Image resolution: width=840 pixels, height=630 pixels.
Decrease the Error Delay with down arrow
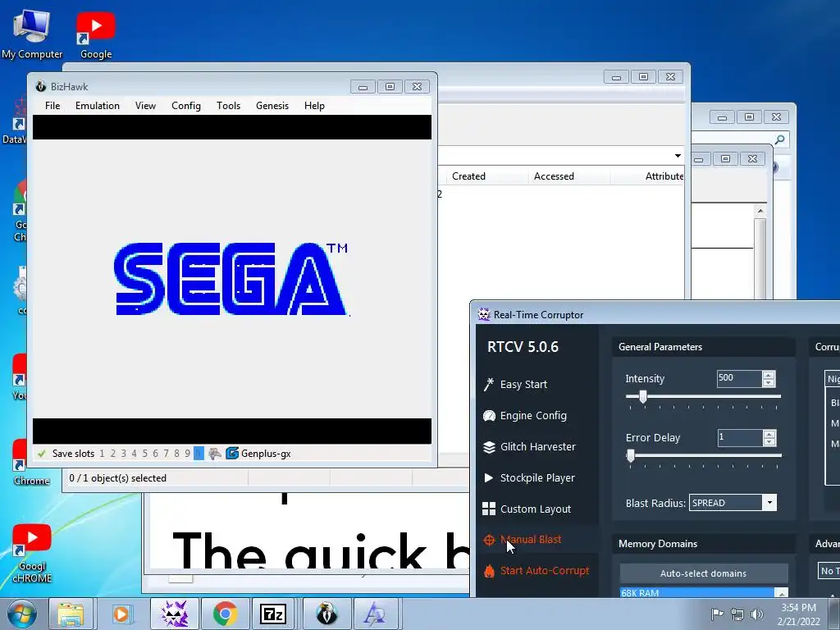[x=769, y=441]
